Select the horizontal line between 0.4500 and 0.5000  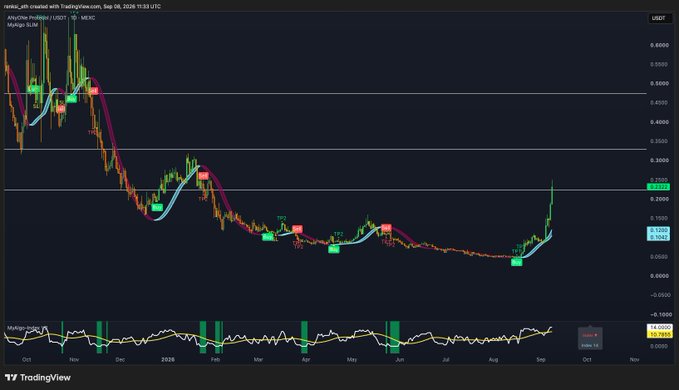(325, 93)
